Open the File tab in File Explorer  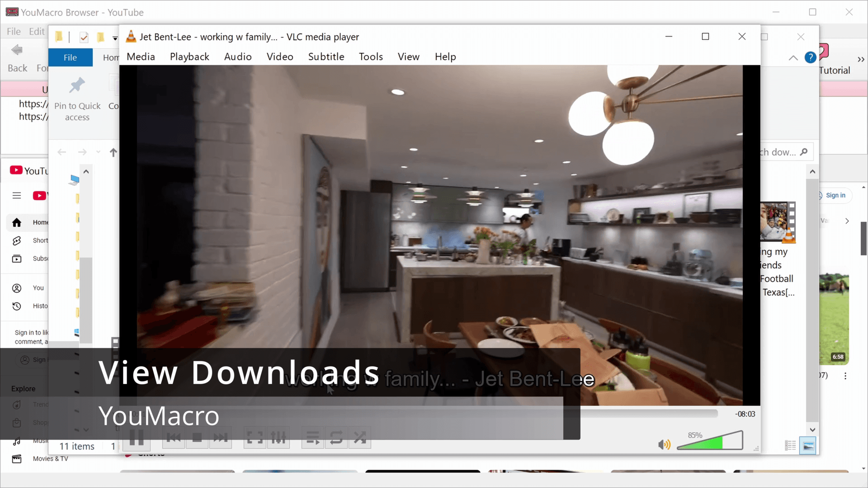(70, 57)
